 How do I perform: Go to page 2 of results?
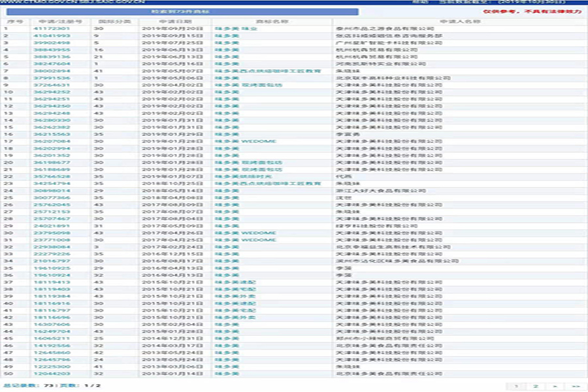536,386
